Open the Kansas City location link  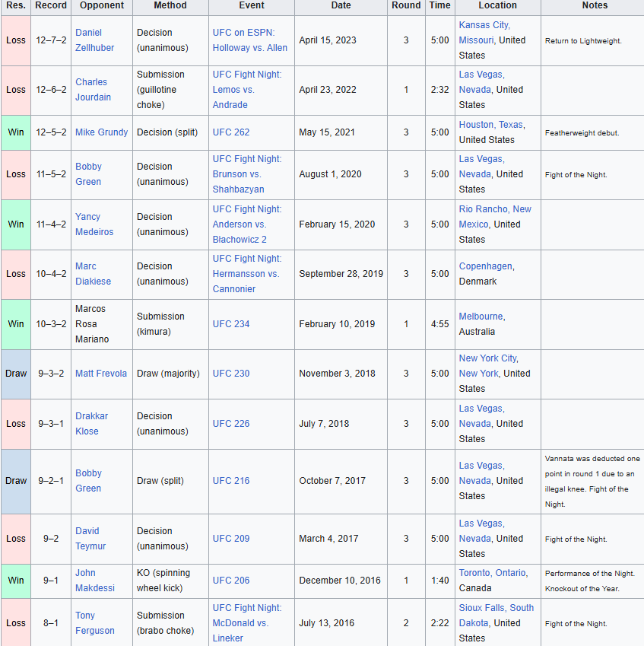[x=484, y=25]
